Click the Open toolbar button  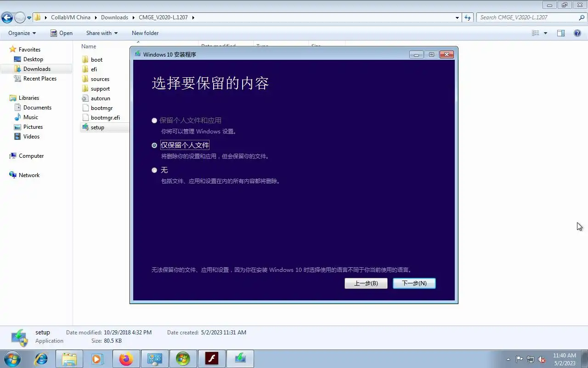pos(62,33)
